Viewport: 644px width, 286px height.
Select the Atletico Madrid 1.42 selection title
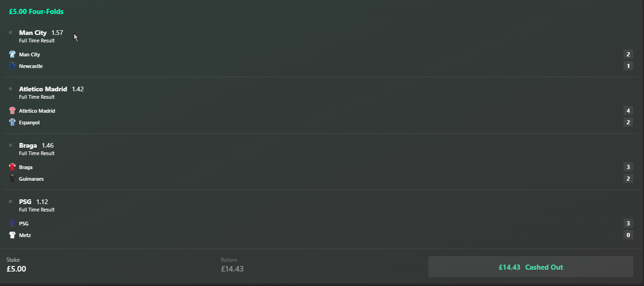(51, 89)
